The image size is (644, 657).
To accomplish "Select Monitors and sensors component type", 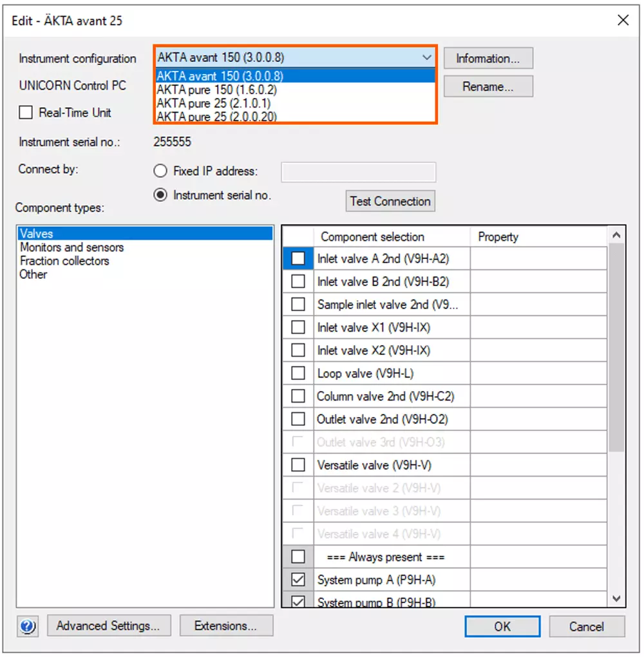I will point(71,247).
